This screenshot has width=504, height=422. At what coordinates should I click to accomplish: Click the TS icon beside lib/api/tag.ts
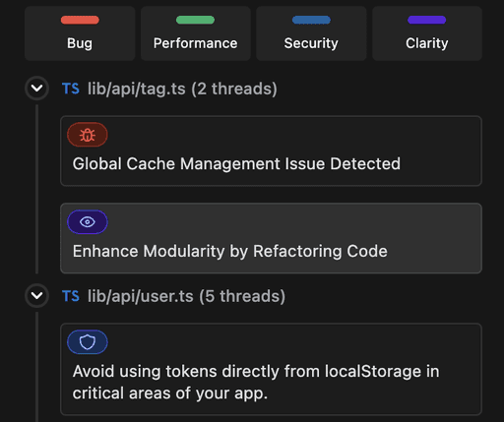(x=71, y=89)
